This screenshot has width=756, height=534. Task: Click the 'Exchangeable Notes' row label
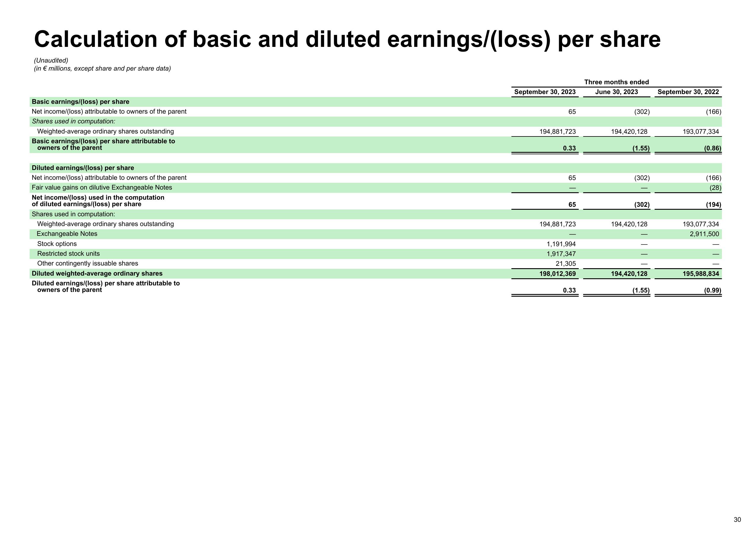coord(67,234)
